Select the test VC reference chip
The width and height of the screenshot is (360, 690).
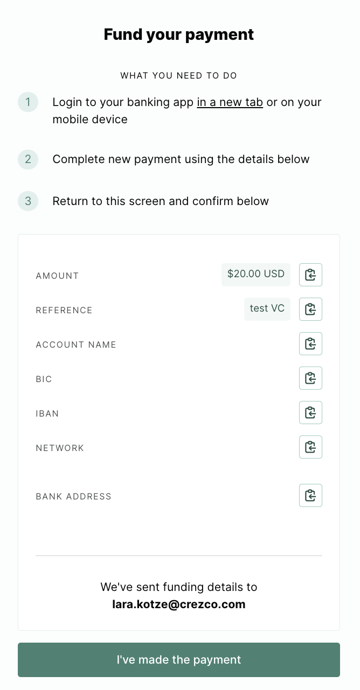(x=267, y=308)
